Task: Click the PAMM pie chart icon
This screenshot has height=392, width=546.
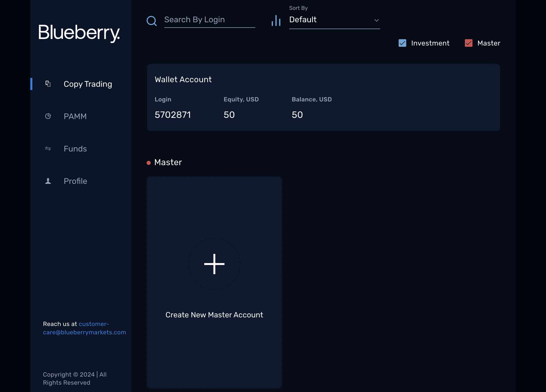Action: 48,116
